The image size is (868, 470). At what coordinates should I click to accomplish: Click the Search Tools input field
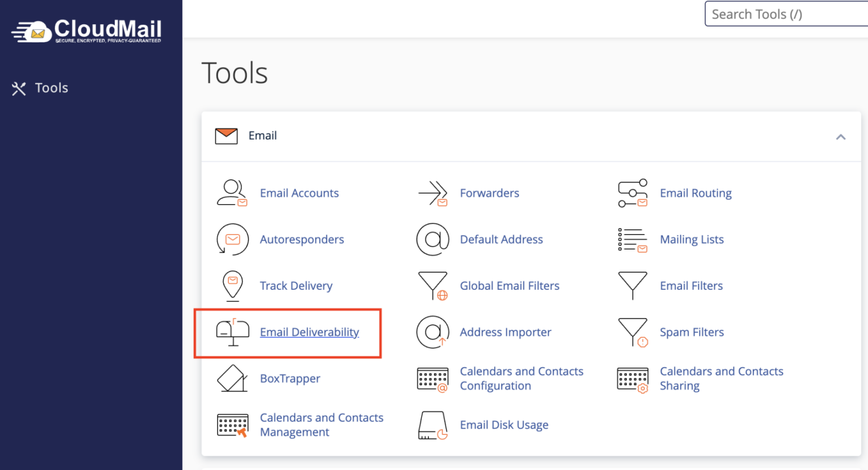tap(785, 14)
